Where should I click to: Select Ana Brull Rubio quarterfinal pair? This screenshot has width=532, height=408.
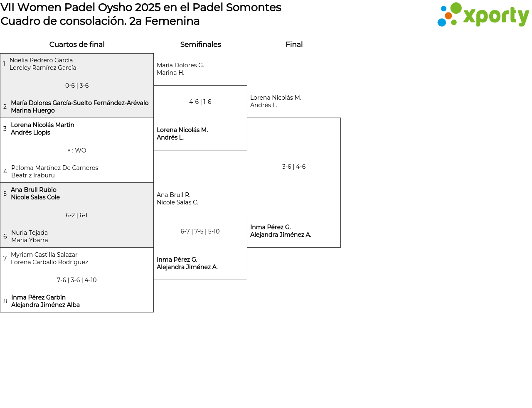click(x=35, y=194)
